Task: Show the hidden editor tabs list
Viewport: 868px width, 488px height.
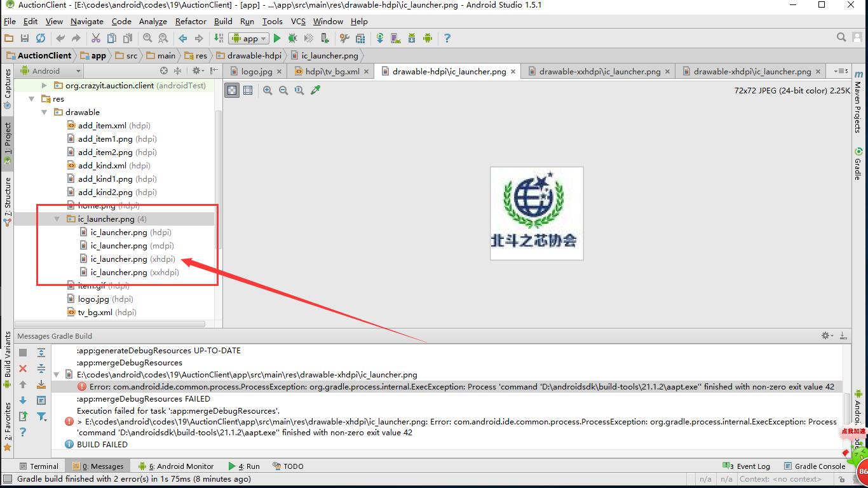Action: click(x=841, y=71)
